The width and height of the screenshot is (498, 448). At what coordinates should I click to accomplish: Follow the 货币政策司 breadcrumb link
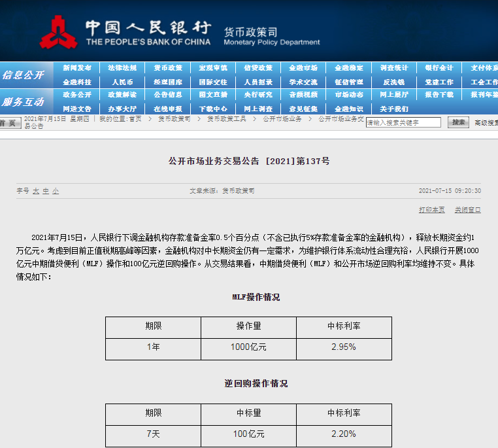pos(174,119)
